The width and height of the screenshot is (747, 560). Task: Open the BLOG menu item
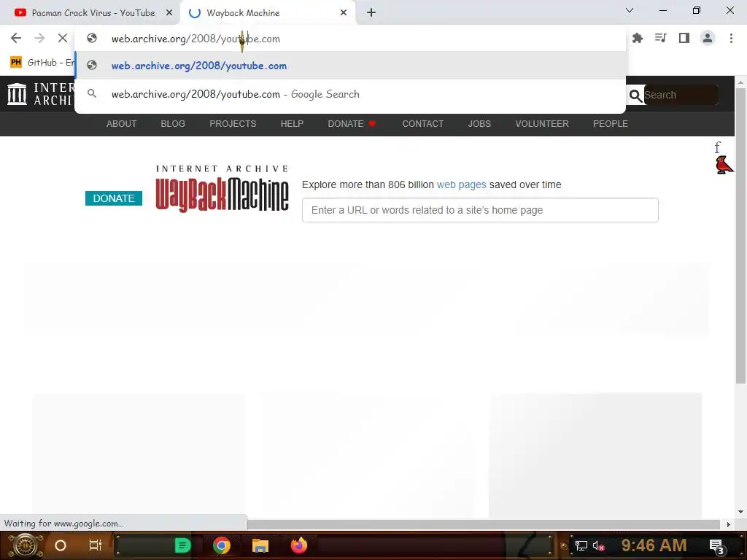tap(173, 124)
